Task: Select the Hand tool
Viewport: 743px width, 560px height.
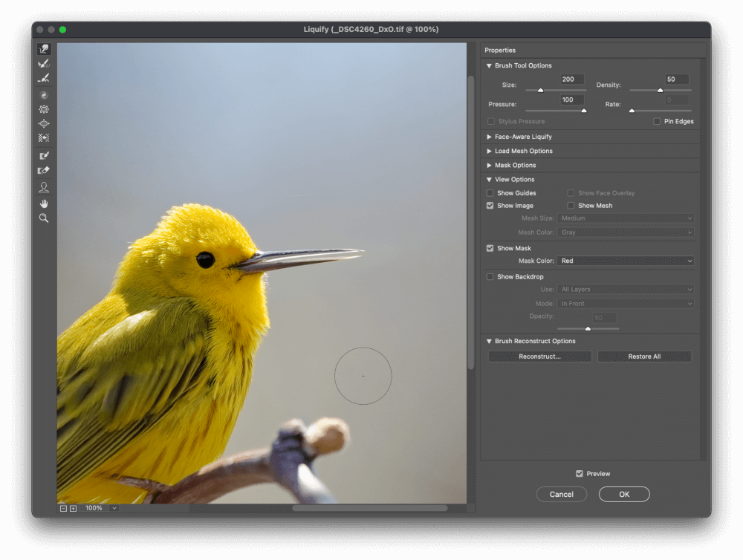Action: (x=44, y=204)
